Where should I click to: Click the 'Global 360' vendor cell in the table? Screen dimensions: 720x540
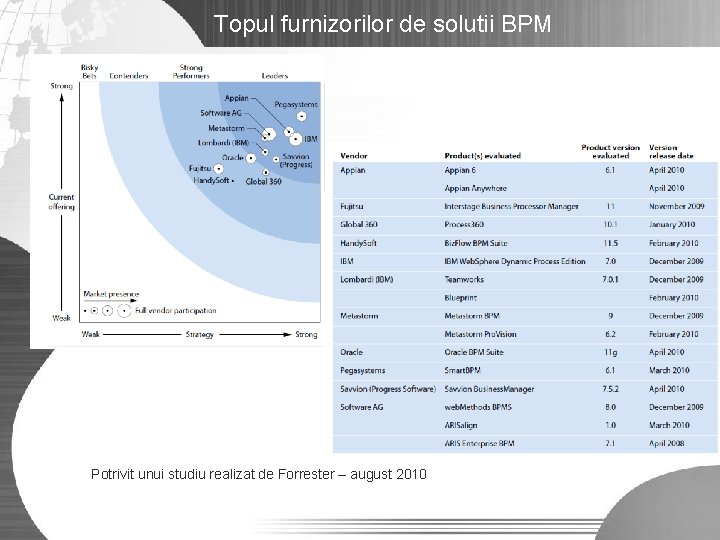tap(359, 225)
